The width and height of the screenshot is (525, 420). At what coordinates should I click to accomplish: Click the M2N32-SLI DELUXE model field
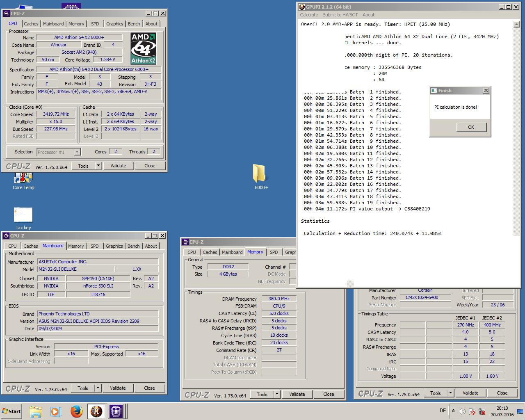(x=75, y=269)
